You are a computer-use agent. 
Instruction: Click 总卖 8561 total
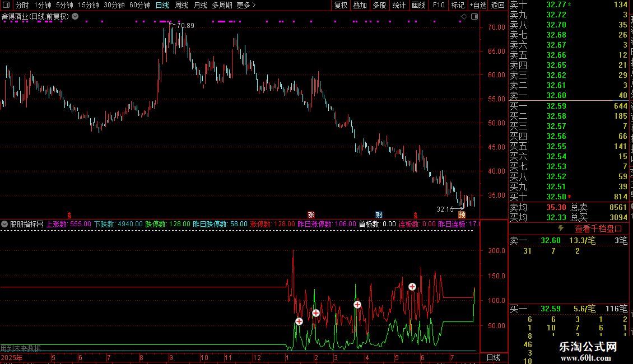point(599,207)
